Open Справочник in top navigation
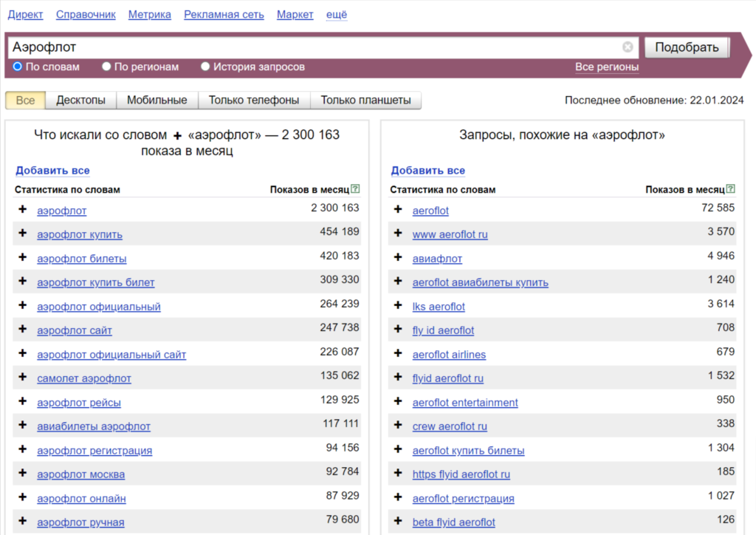This screenshot has width=756, height=535. click(86, 15)
